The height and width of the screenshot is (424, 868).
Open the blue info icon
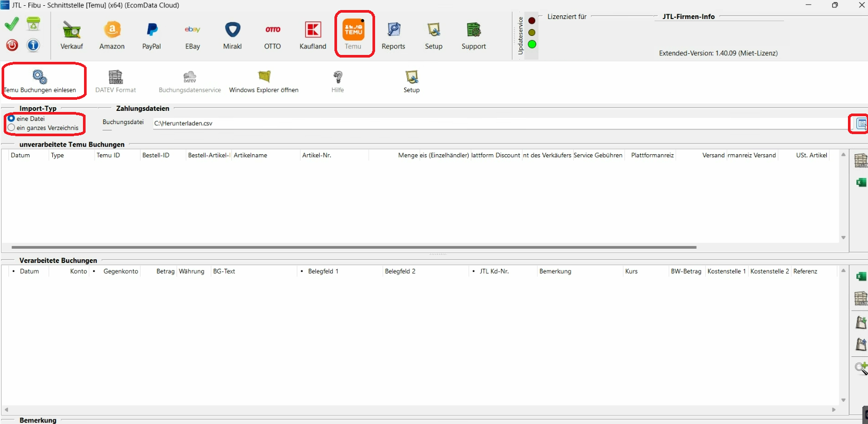(x=33, y=45)
